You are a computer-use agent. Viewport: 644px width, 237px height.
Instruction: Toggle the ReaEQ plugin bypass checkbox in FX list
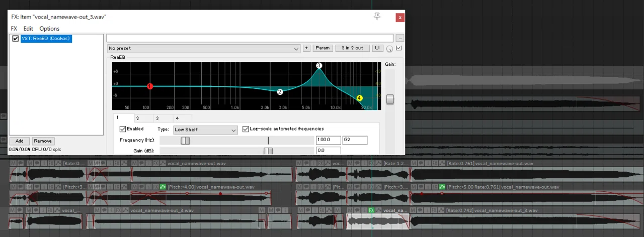point(16,38)
